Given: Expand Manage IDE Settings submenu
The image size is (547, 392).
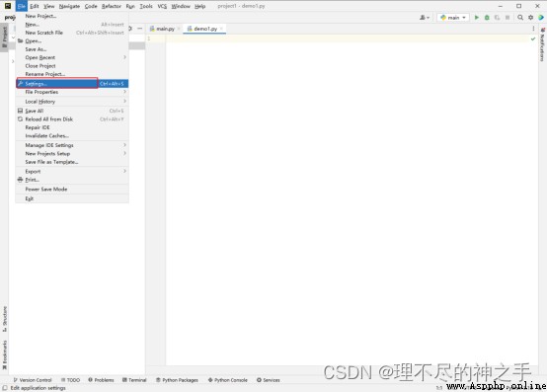Looking at the screenshot, I should pyautogui.click(x=72, y=145).
